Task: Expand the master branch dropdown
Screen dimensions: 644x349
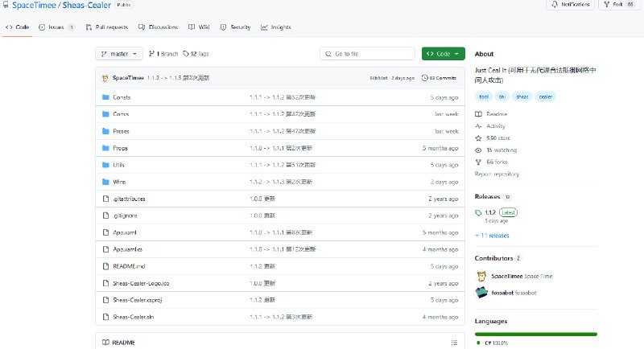Action: (x=119, y=54)
